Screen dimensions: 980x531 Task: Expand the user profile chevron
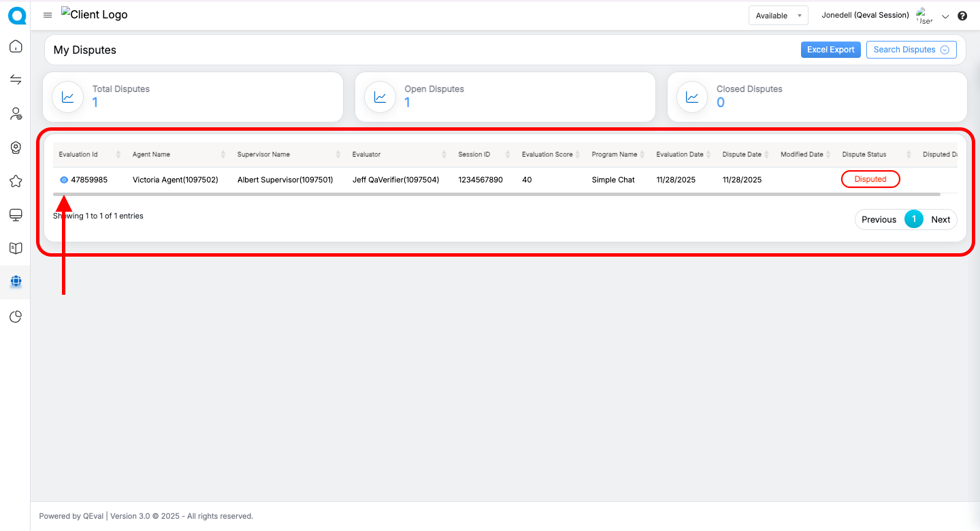945,16
